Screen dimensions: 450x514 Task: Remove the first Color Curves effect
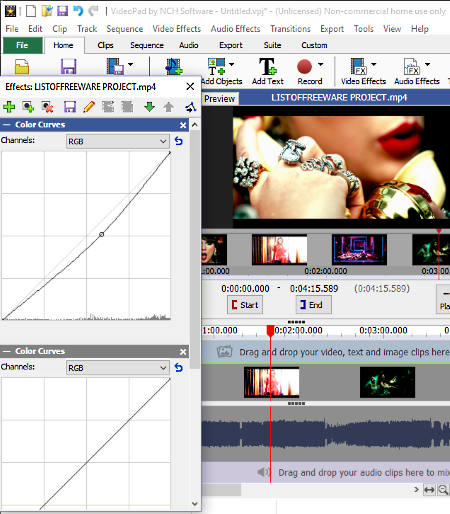tap(183, 125)
